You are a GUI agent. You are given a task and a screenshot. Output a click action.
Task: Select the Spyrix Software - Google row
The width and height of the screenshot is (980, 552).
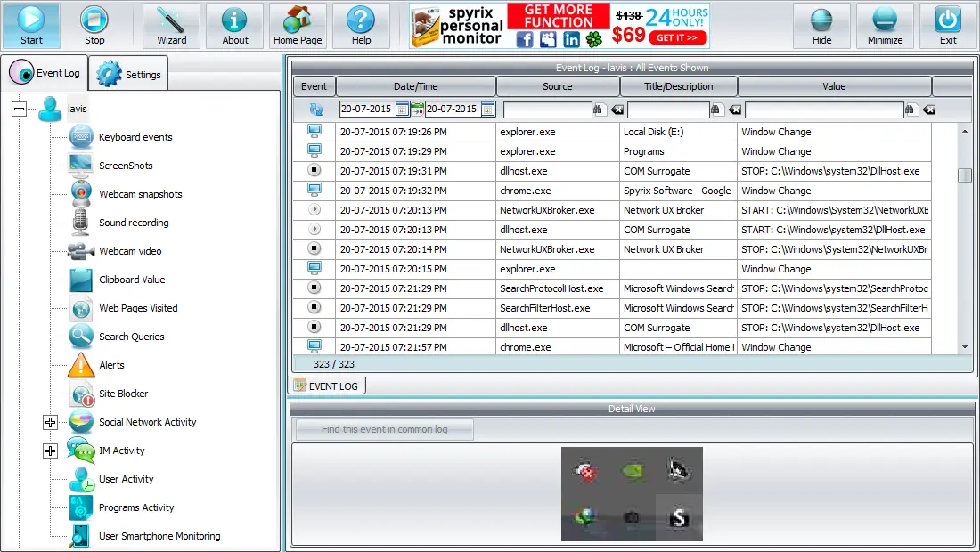[612, 191]
